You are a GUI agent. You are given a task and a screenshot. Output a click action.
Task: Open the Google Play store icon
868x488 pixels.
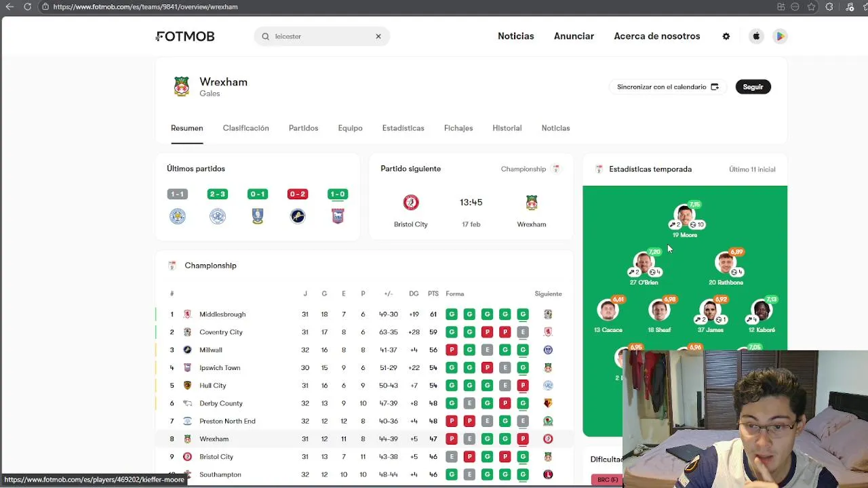click(781, 37)
